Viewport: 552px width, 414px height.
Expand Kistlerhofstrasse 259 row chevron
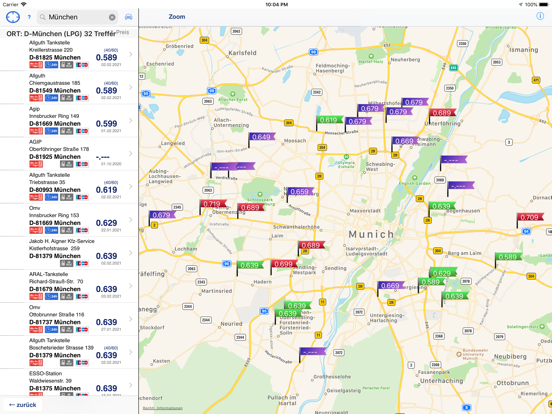[x=131, y=253]
